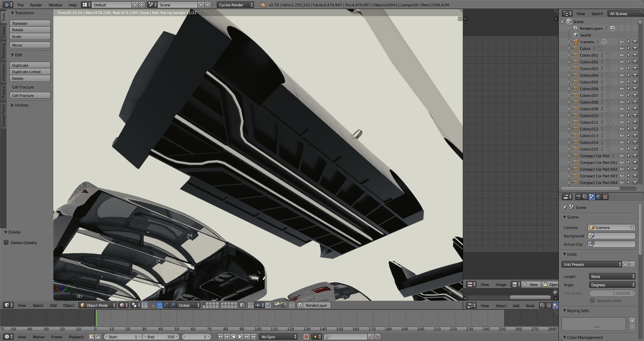The image size is (644, 341).
Task: Lock timeline time to other windows
Action: pyautogui.click(x=99, y=337)
